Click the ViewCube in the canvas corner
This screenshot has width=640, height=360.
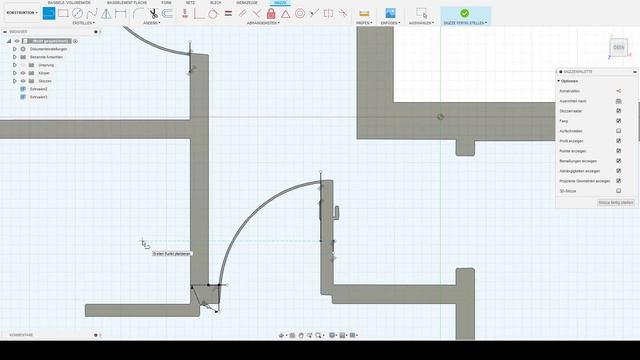pos(619,47)
